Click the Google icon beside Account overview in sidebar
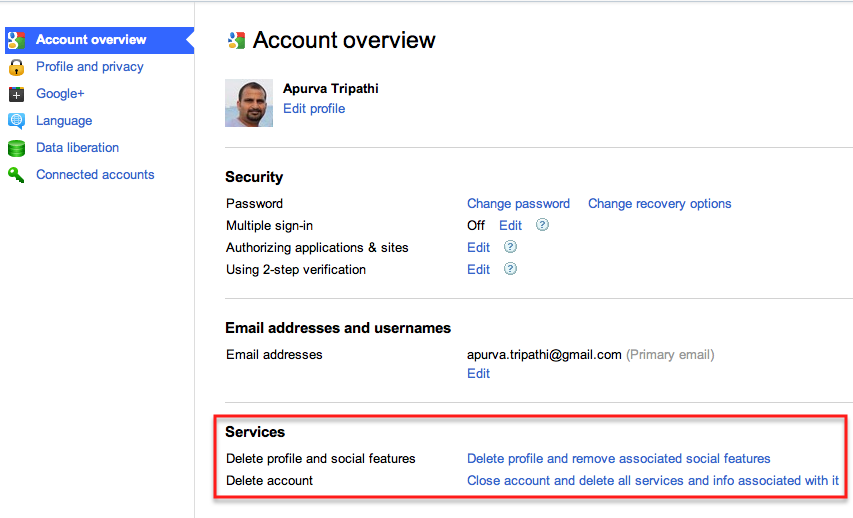This screenshot has height=518, width=853. tap(16, 40)
